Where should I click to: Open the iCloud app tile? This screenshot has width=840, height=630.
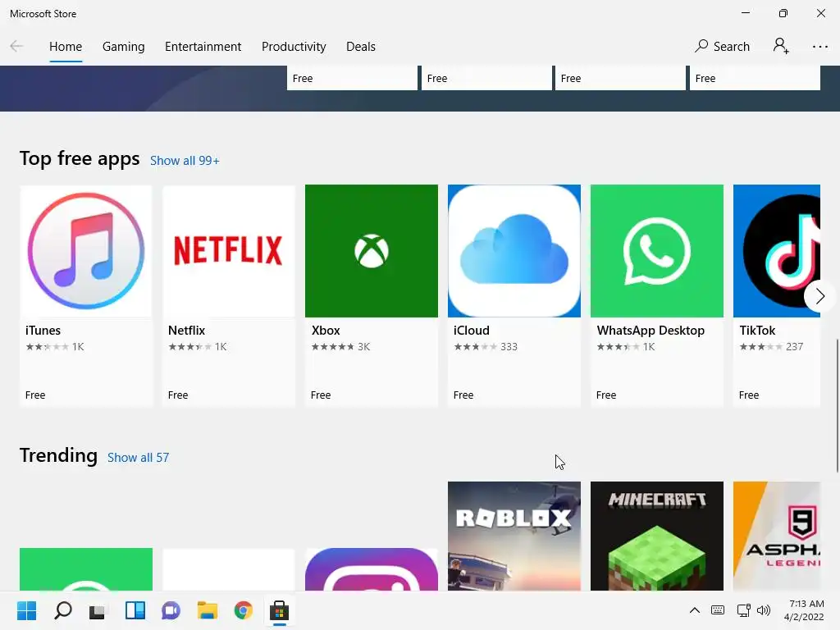(514, 295)
